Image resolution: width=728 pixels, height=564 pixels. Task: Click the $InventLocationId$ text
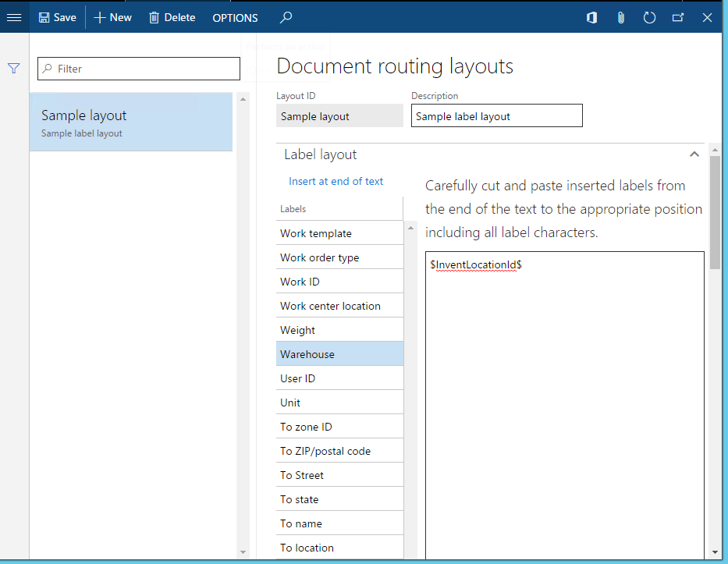coord(476,264)
